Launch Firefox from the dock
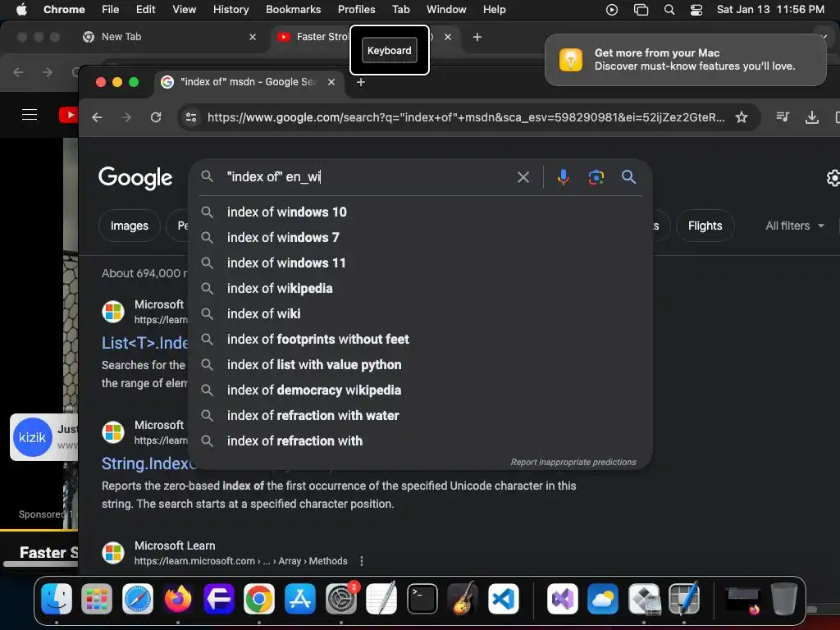Viewport: 840px width, 630px height. coord(178,599)
